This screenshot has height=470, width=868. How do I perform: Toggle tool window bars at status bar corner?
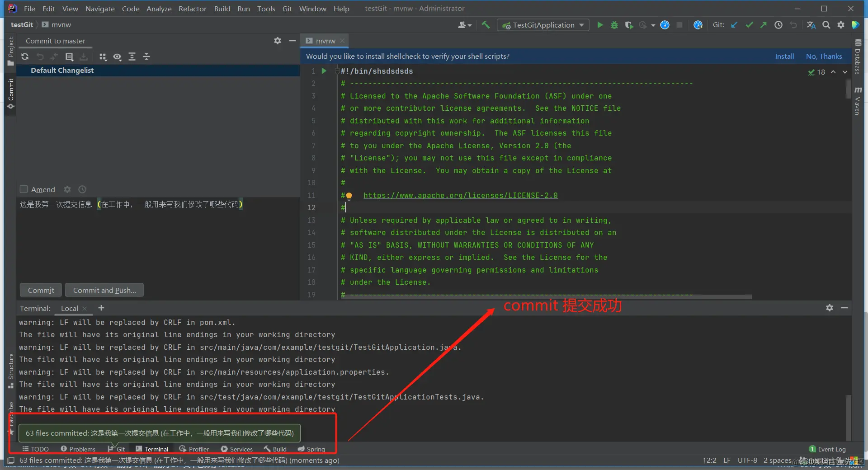tap(11, 460)
